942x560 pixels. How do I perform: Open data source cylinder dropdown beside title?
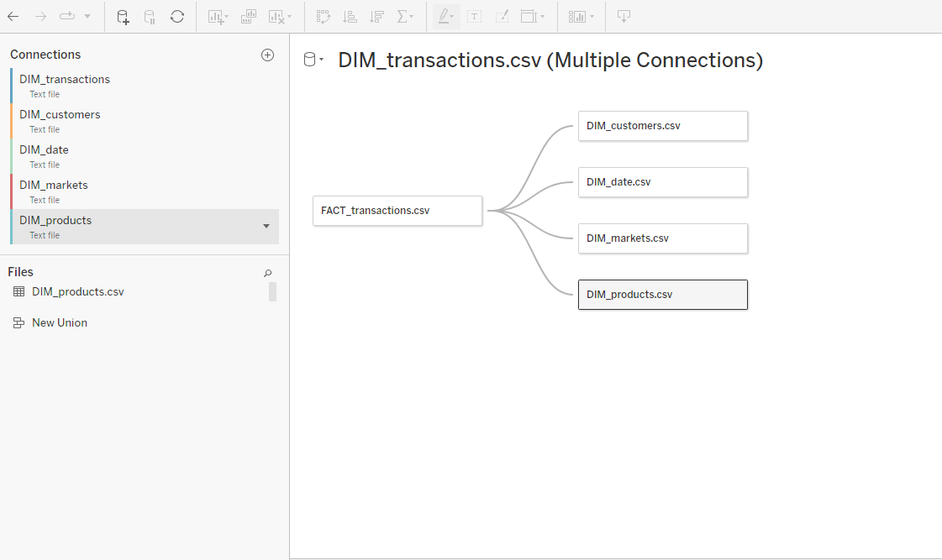pos(313,60)
